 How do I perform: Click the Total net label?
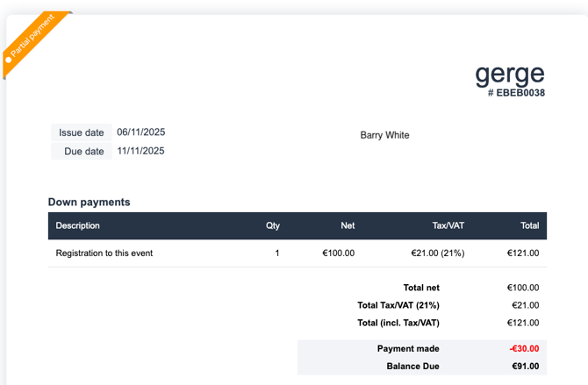click(x=421, y=288)
